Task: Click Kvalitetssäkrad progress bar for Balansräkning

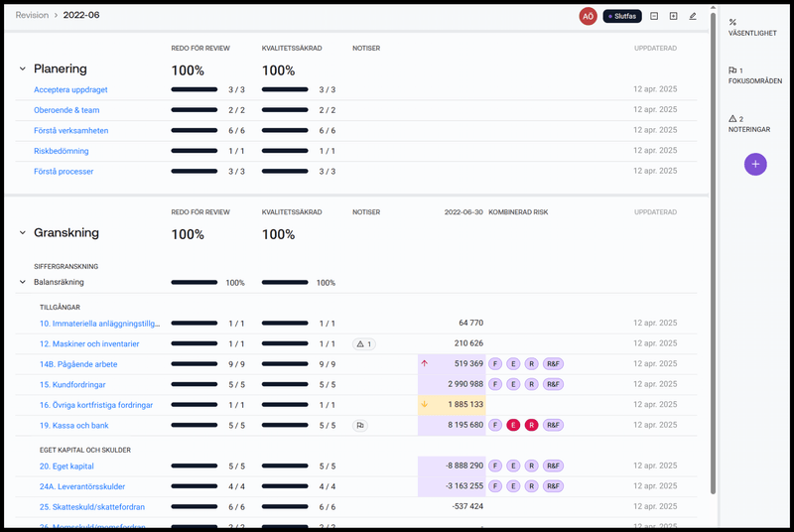Action: click(285, 283)
